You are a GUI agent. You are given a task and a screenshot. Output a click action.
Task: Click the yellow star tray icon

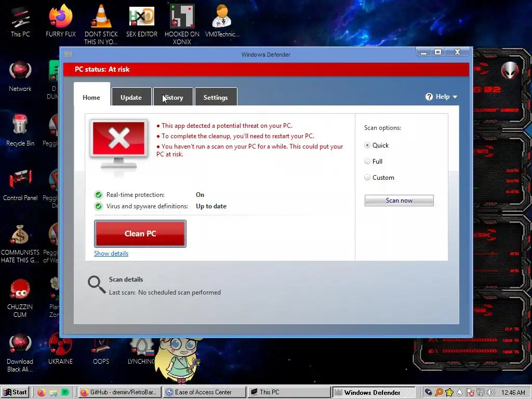click(x=449, y=393)
